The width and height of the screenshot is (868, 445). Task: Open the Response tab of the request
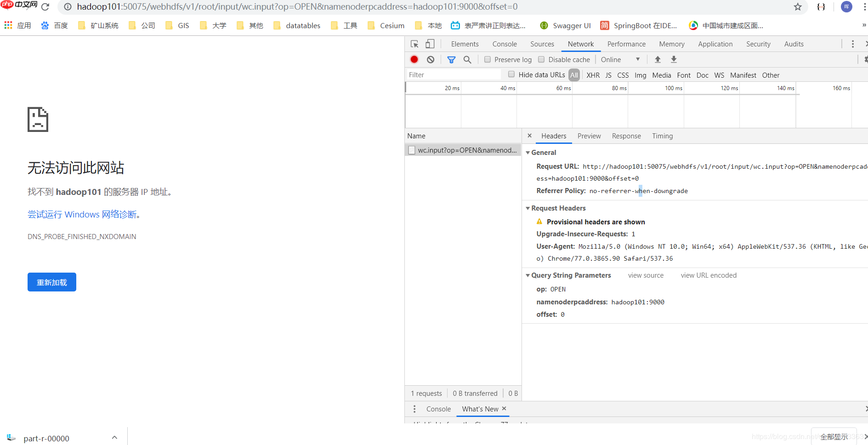pyautogui.click(x=626, y=136)
